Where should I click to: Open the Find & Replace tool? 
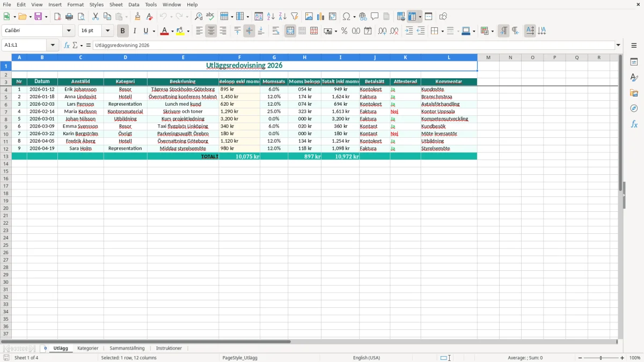pos(199,17)
